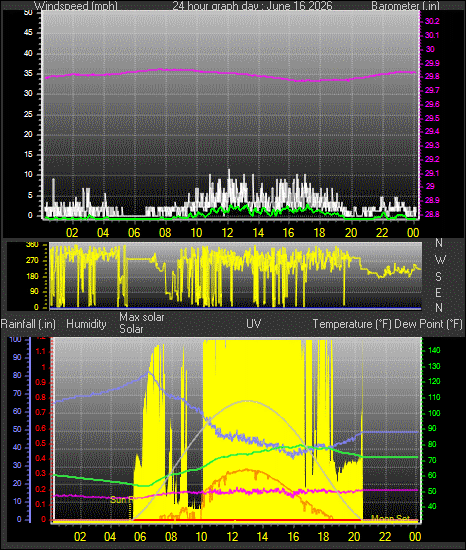
Task: Click the Temperature (°F) legend label
Action: pyautogui.click(x=352, y=324)
